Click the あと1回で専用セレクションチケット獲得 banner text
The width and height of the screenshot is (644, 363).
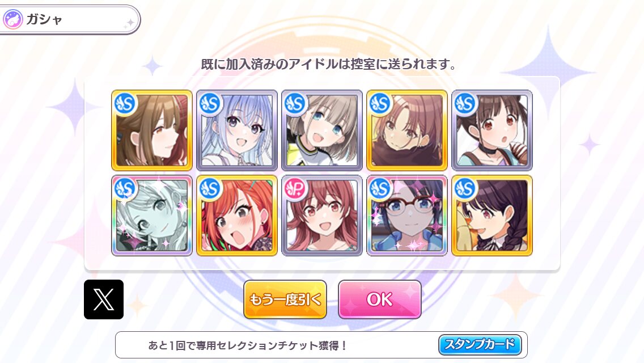point(248,345)
